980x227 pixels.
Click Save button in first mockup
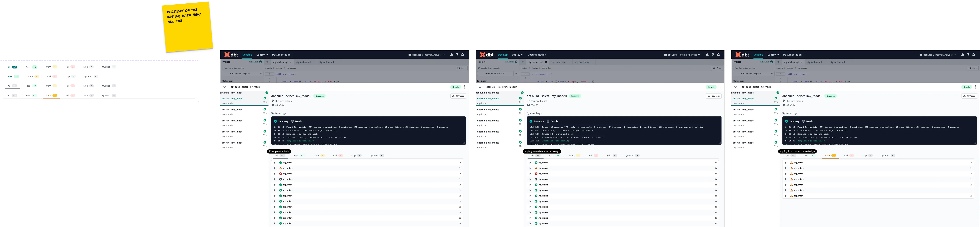coord(462,68)
